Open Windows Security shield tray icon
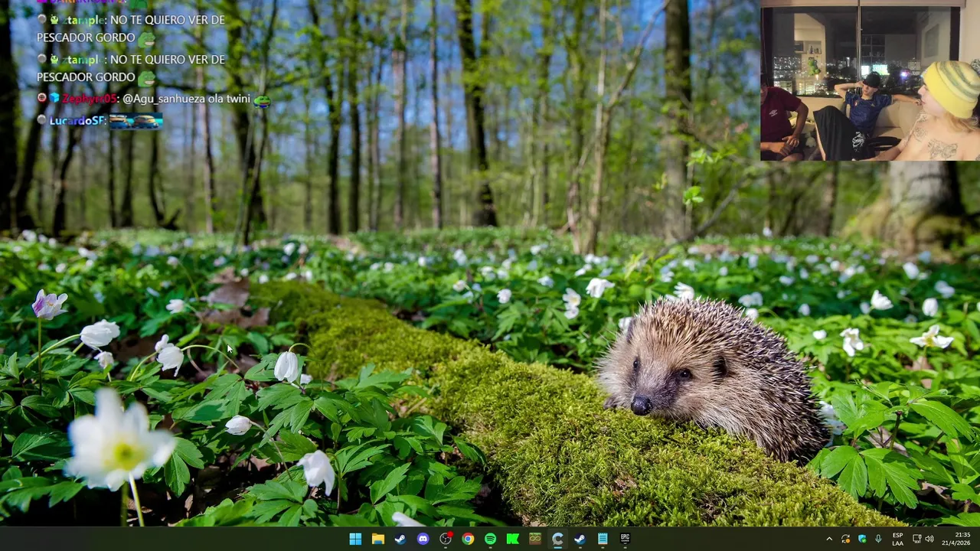 tap(862, 540)
